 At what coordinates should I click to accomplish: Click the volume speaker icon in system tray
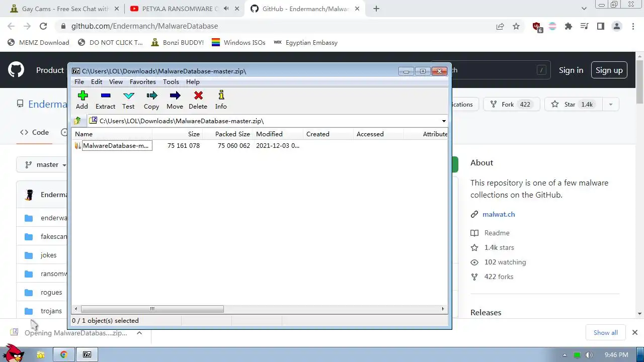tap(589, 355)
